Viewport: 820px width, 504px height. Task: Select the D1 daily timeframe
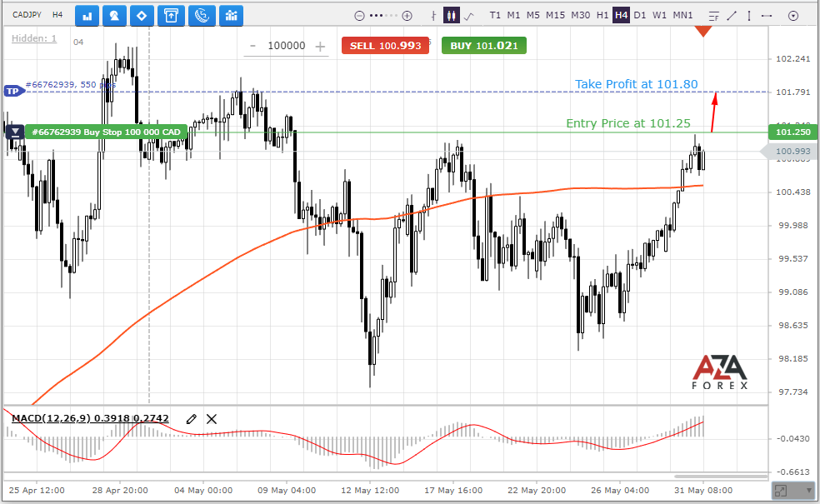639,15
